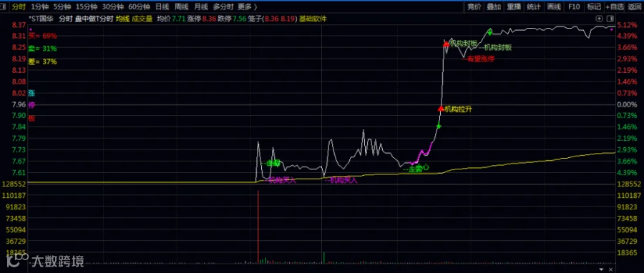Click the 重播 replay button
This screenshot has height=273, width=644.
[514, 6]
